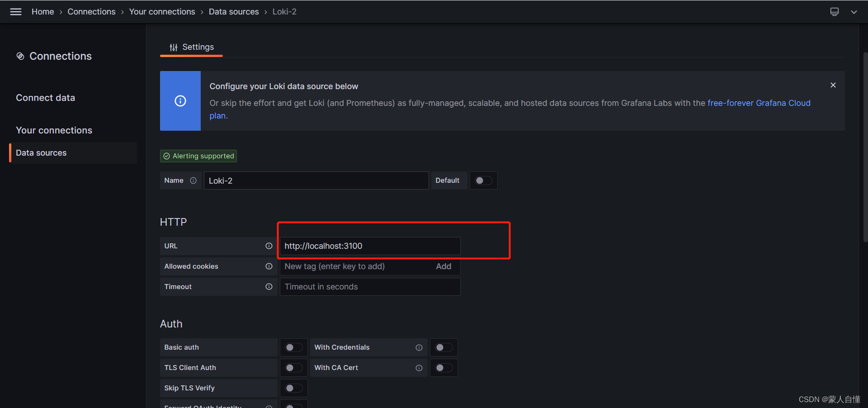The width and height of the screenshot is (868, 408).
Task: Click Add button for allowed cookies
Action: (444, 266)
